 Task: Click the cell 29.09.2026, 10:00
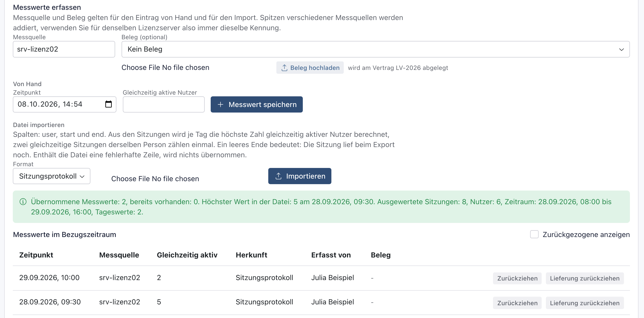[x=49, y=278]
